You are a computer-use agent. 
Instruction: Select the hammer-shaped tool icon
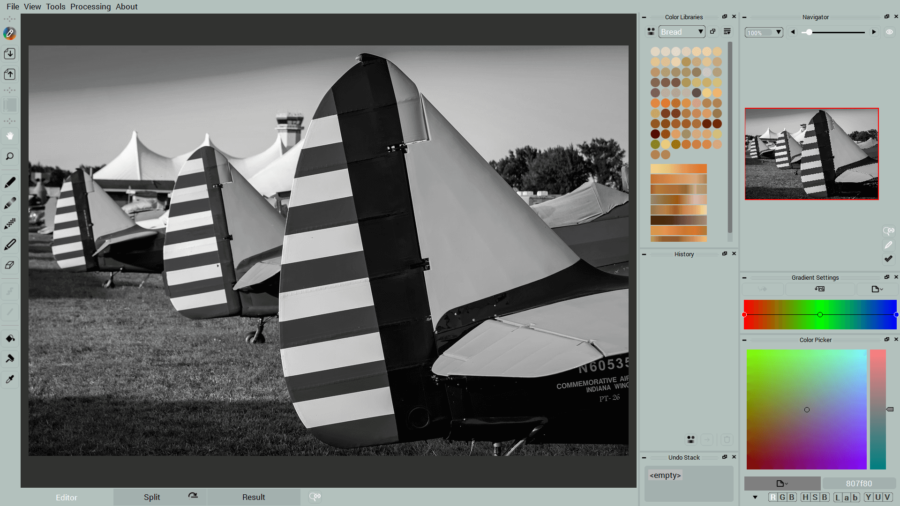point(10,359)
